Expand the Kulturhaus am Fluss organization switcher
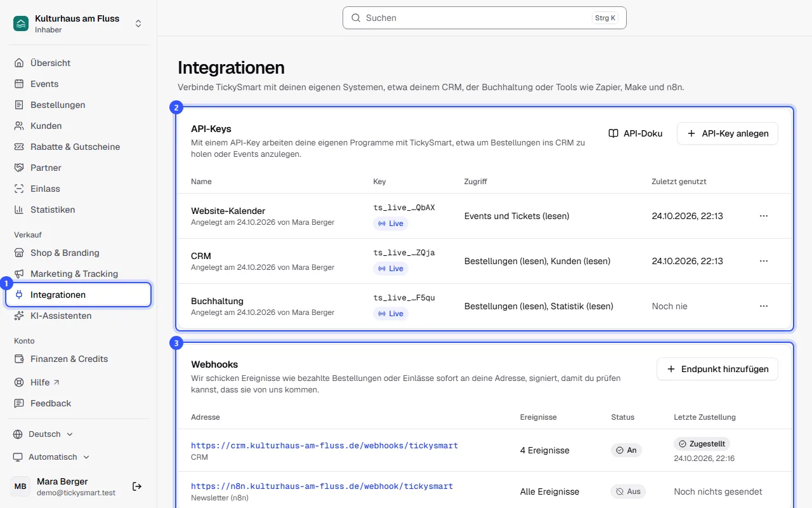Screen dimensions: 812x508 [x=138, y=23]
